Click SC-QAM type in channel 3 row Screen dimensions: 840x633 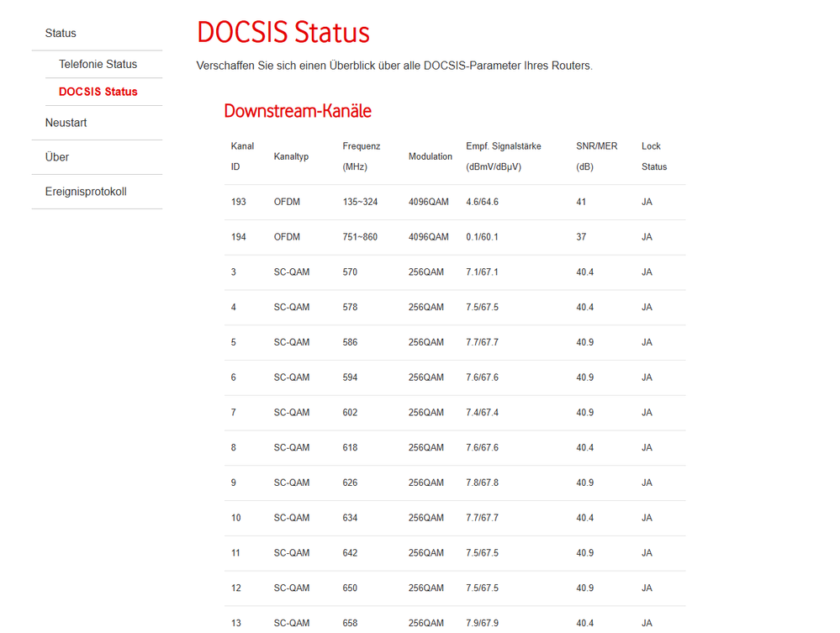(292, 272)
